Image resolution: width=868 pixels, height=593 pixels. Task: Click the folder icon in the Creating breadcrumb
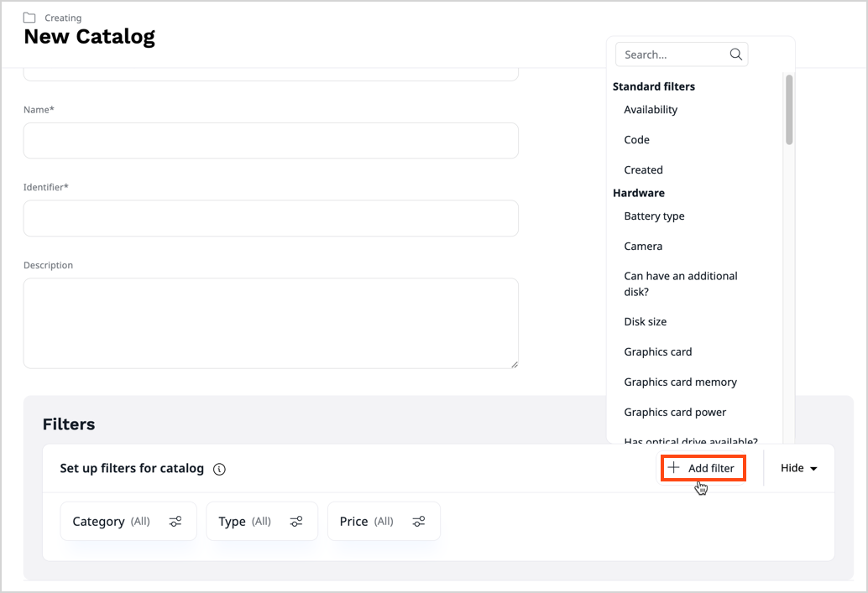(29, 17)
